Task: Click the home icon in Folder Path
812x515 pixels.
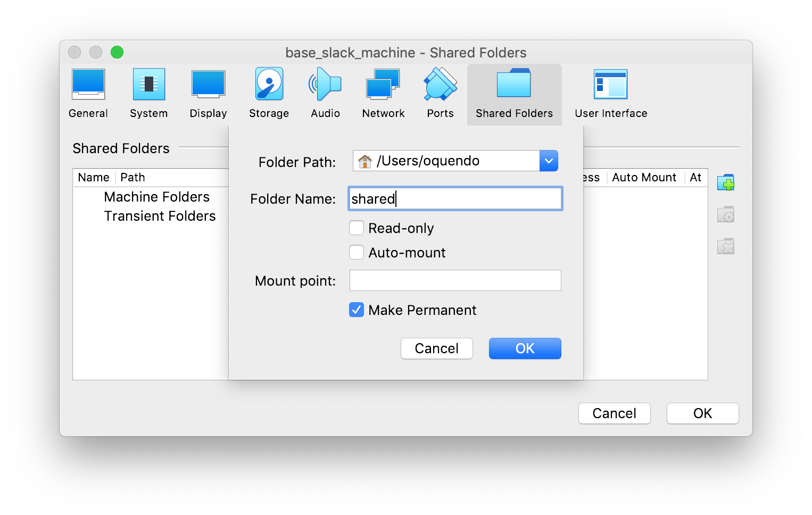Action: coord(364,161)
